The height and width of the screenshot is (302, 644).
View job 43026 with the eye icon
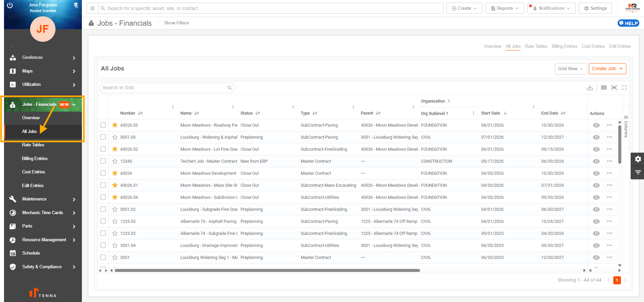pos(596,173)
